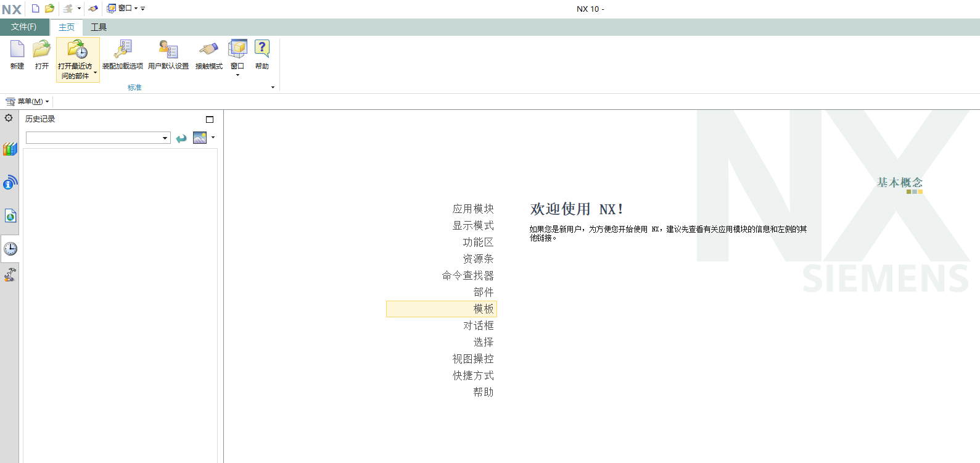Select the History clock resource tab
This screenshot has width=980, height=463.
tap(10, 249)
